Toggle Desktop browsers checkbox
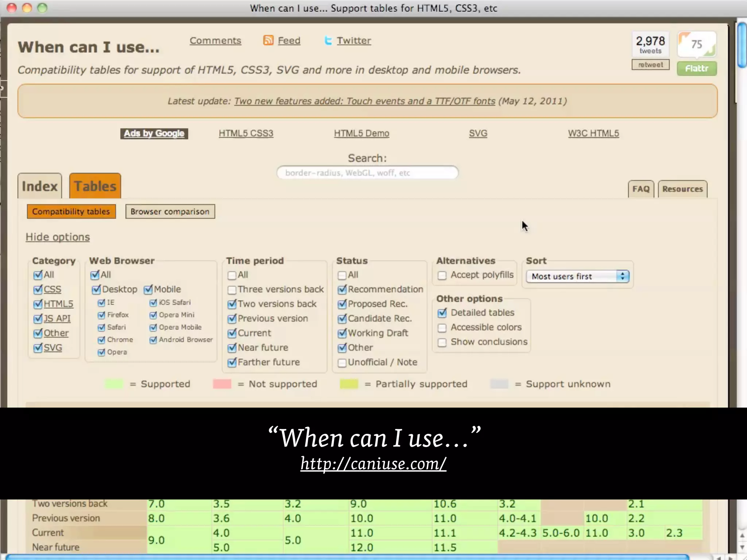 [96, 289]
